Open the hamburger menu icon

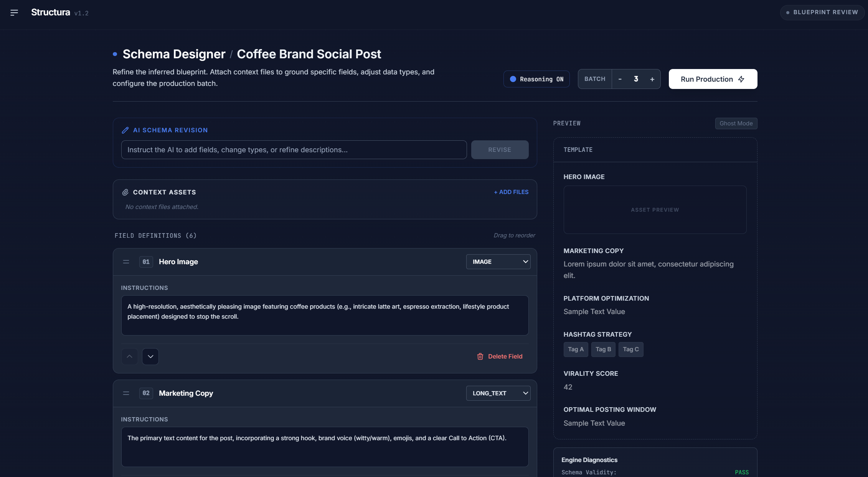[x=14, y=13]
